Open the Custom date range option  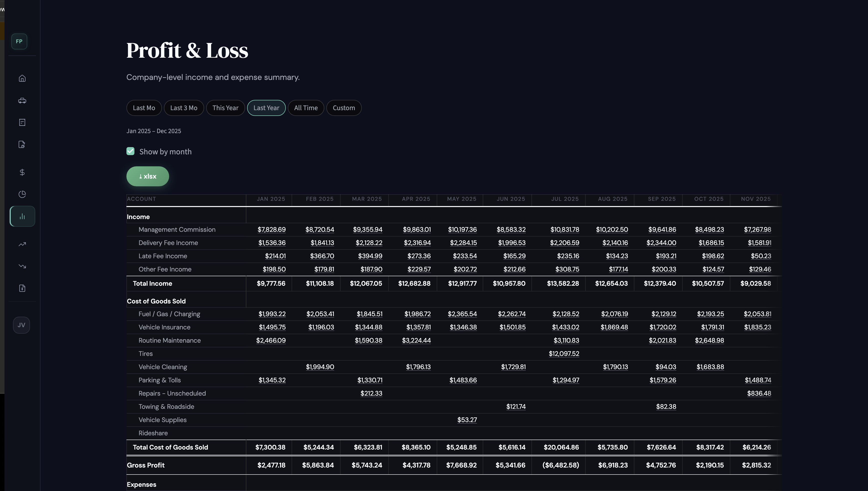pos(343,108)
